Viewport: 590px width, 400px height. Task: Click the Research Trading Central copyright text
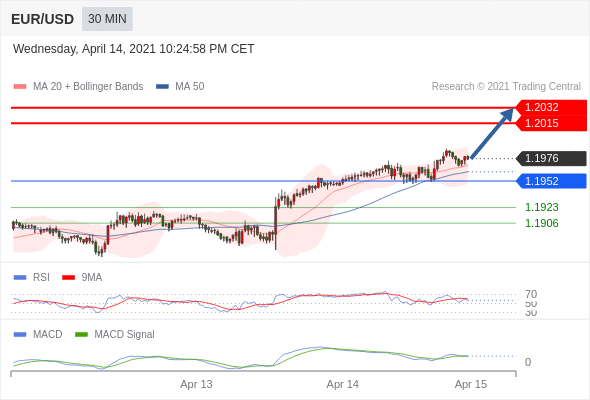click(x=506, y=87)
